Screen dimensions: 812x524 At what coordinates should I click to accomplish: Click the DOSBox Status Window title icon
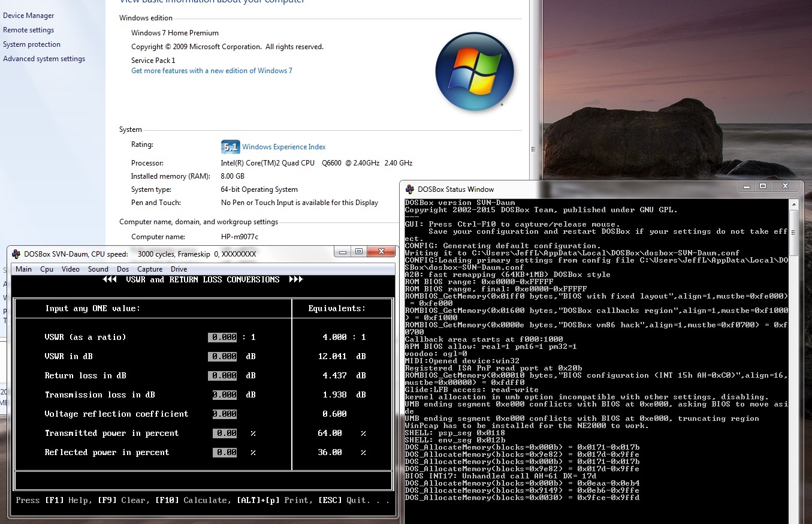410,189
